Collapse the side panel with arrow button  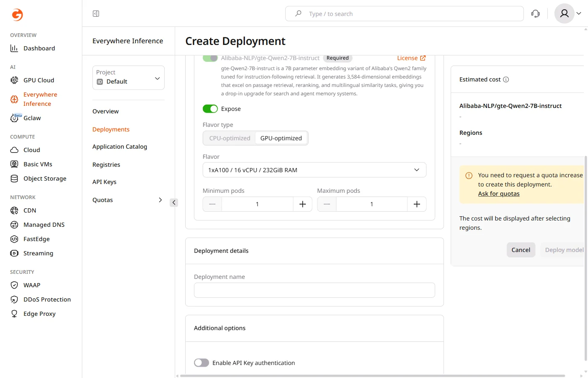click(174, 202)
